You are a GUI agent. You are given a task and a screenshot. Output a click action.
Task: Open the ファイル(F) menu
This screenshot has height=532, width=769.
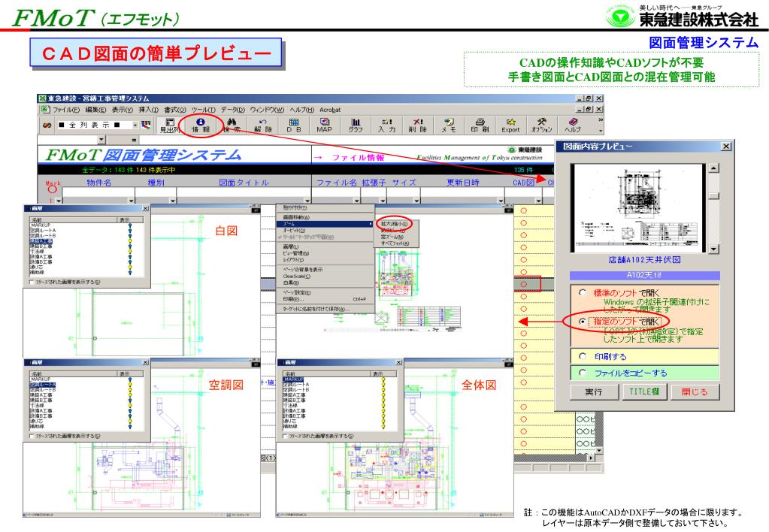[66, 110]
